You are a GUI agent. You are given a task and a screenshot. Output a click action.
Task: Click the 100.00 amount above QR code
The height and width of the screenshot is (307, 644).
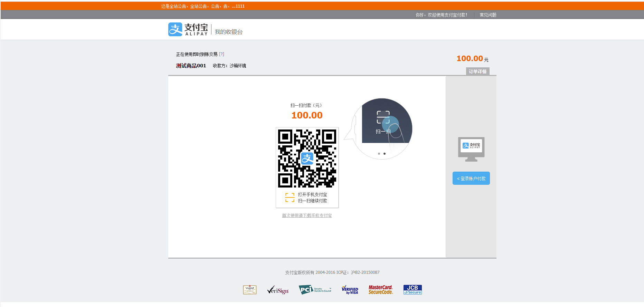click(x=307, y=115)
